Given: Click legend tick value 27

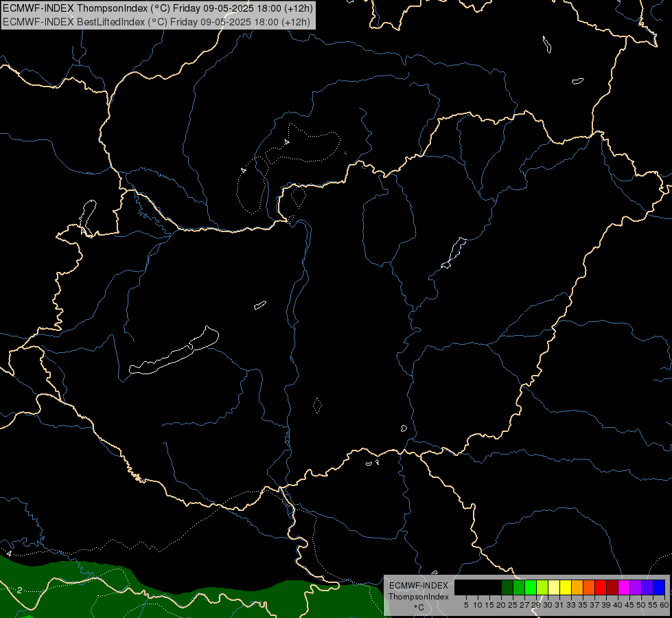Looking at the screenshot, I should (x=524, y=605).
